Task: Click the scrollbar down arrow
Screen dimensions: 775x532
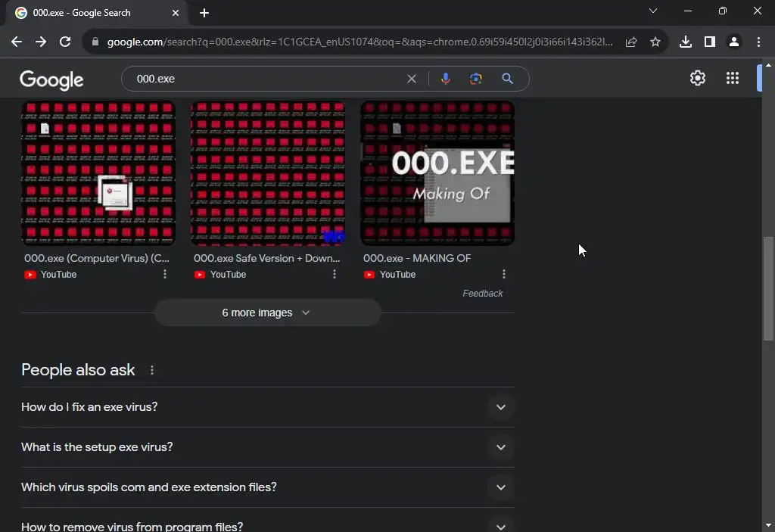Action: tap(768, 526)
